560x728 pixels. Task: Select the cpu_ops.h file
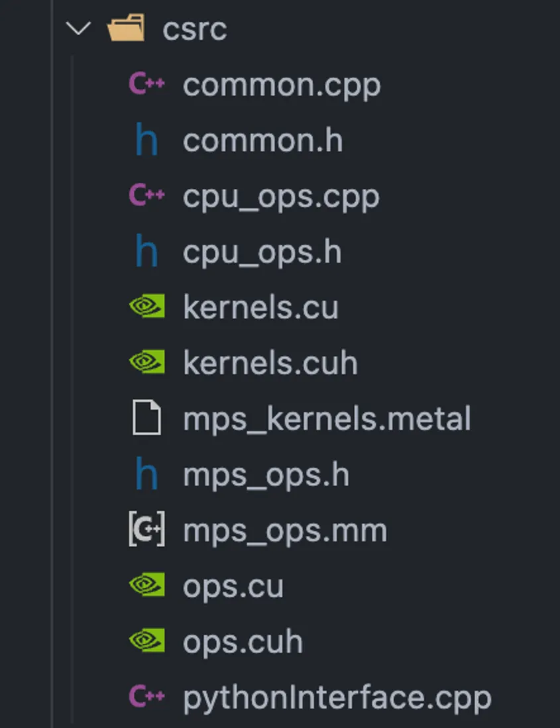pos(262,252)
